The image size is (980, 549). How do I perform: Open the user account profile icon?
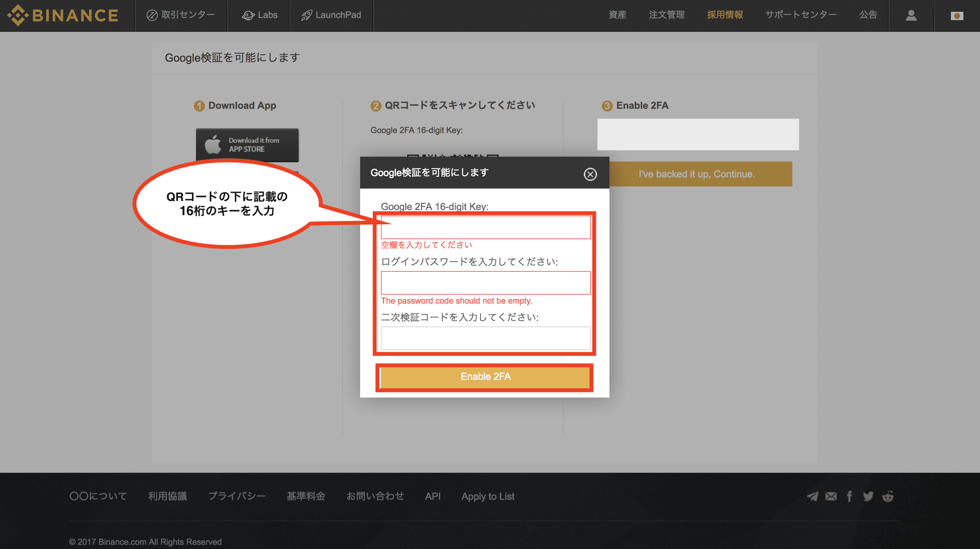911,15
